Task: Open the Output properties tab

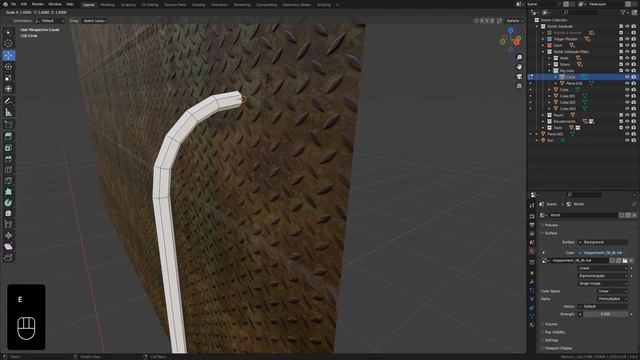Action: pos(532,225)
